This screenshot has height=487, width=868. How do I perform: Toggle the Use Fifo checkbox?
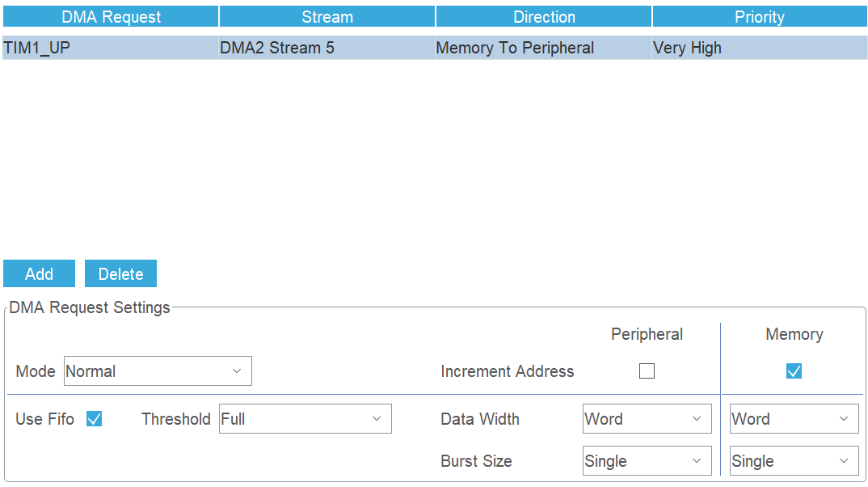tap(95, 419)
